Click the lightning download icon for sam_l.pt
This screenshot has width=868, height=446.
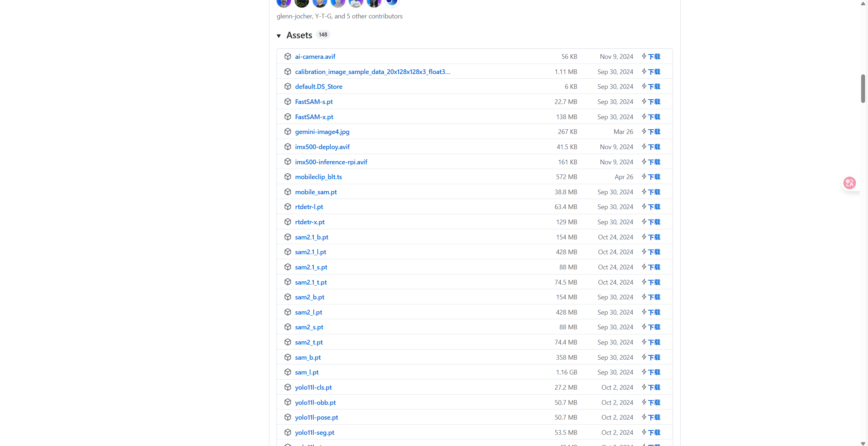coord(644,372)
